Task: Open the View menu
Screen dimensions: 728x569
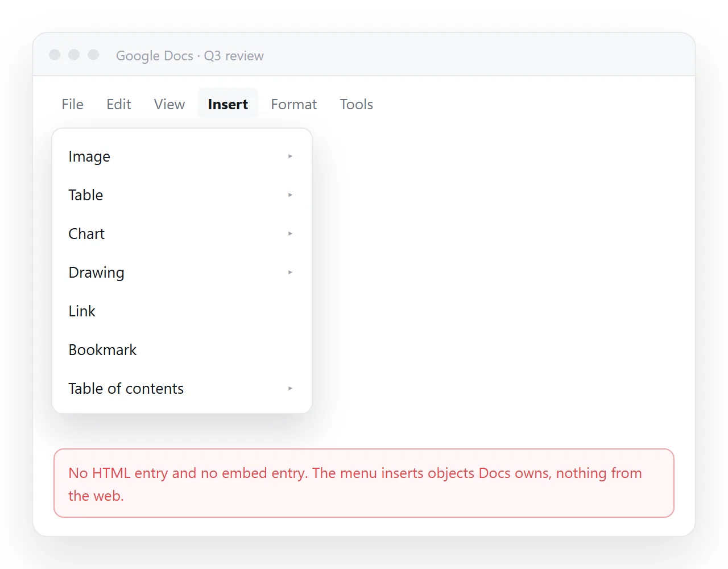Action: 169,104
